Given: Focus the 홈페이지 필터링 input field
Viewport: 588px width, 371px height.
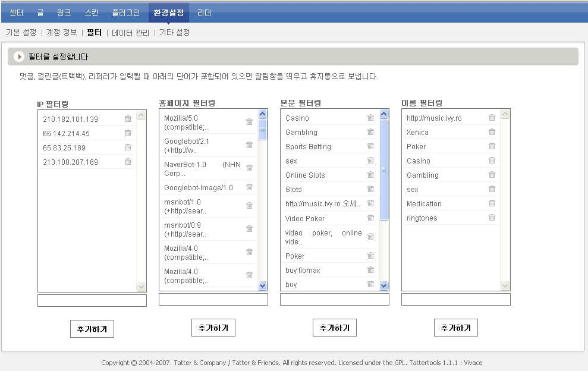Looking at the screenshot, I should (x=213, y=299).
